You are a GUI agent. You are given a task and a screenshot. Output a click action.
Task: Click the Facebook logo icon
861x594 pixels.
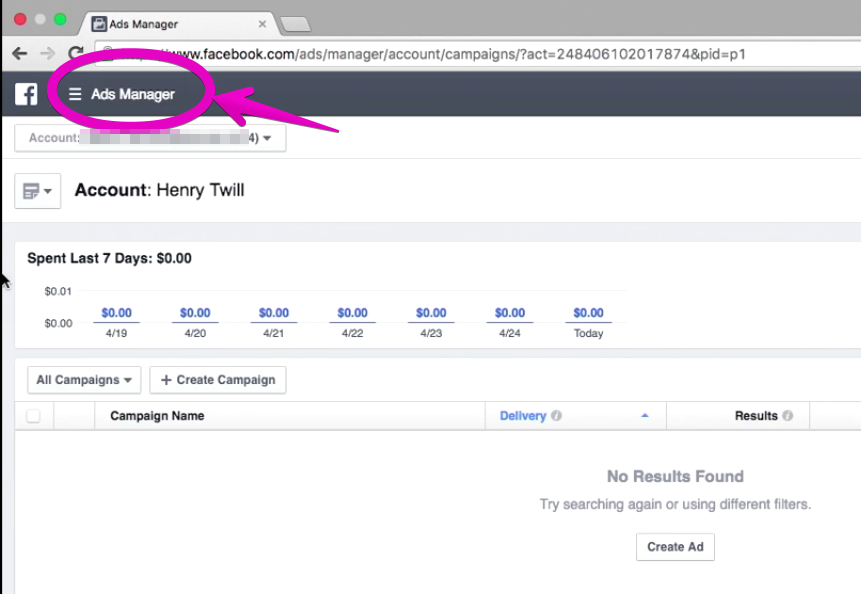click(26, 94)
